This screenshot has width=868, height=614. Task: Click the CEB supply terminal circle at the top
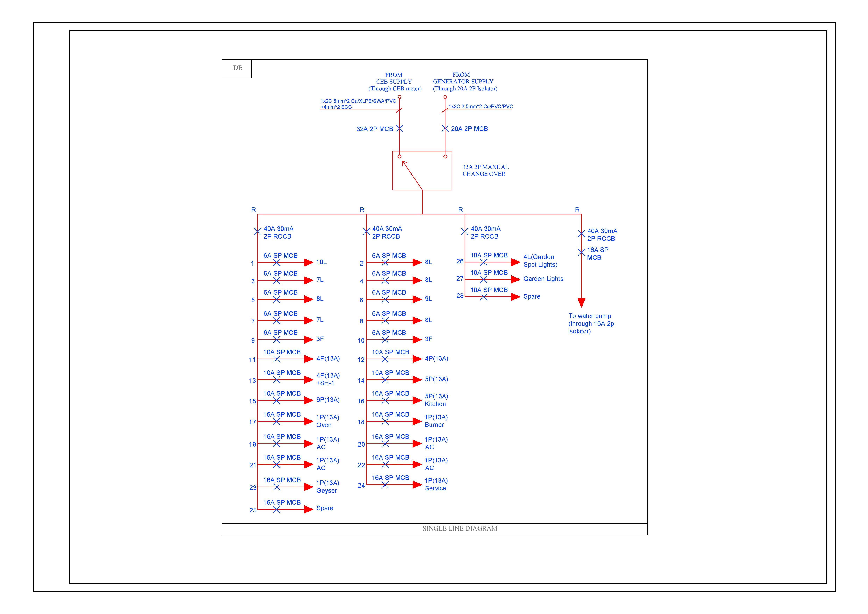(x=399, y=97)
